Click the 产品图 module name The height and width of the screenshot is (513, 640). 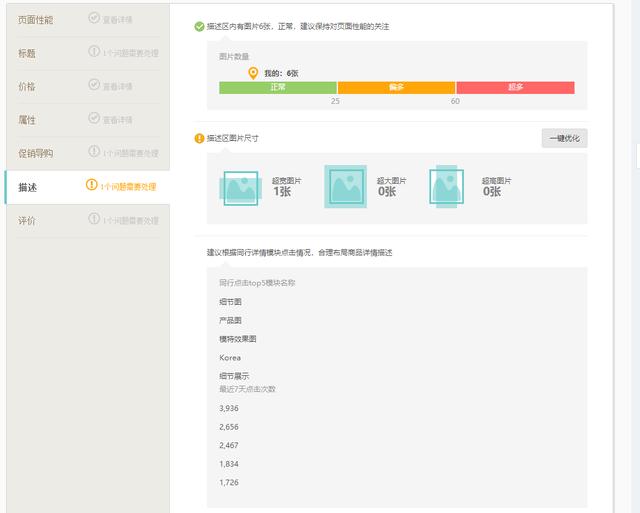[230, 320]
